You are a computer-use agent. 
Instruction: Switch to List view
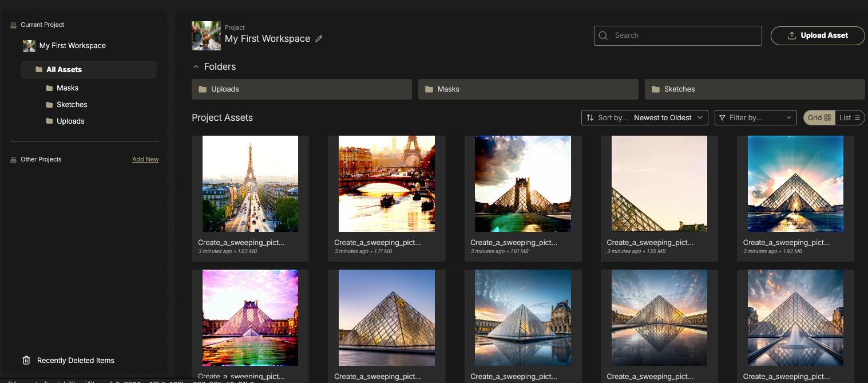coord(850,117)
